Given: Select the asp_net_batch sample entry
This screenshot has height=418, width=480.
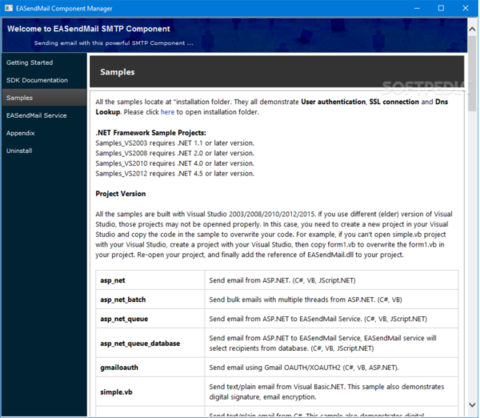Looking at the screenshot, I should [x=123, y=300].
